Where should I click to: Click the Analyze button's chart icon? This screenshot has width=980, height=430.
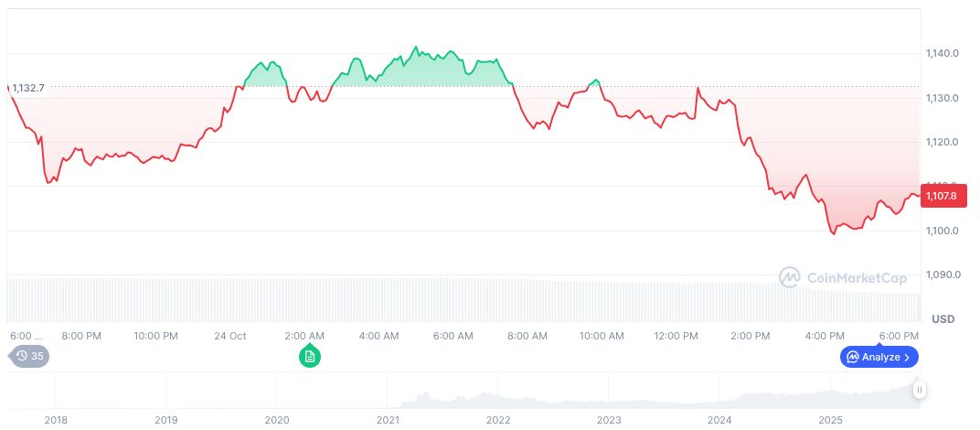coord(852,357)
